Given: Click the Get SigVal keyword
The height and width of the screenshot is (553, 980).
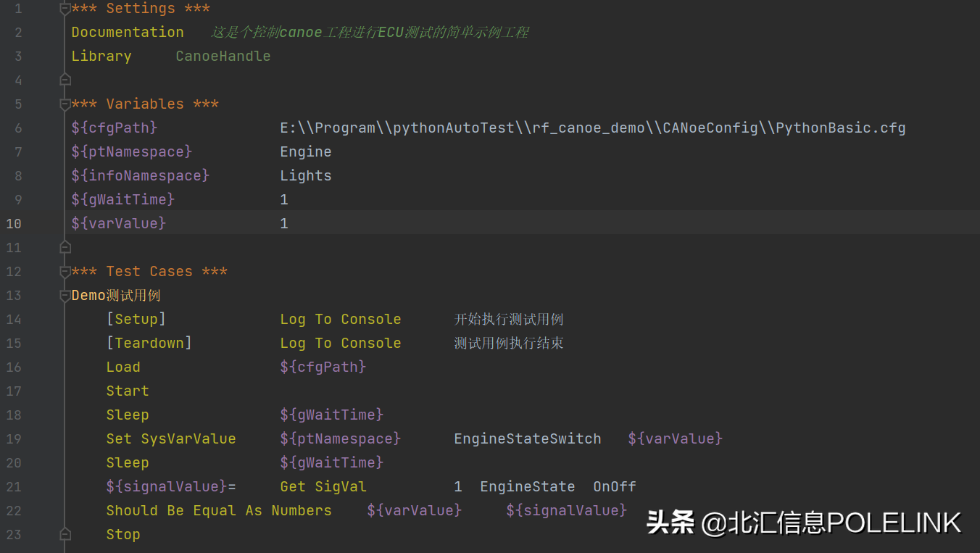Looking at the screenshot, I should tap(323, 486).
